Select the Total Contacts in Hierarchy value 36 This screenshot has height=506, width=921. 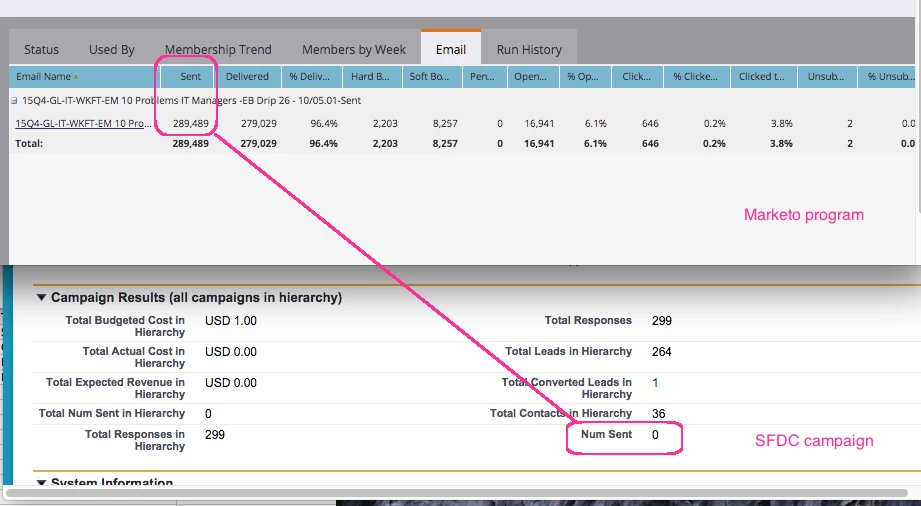click(x=658, y=414)
